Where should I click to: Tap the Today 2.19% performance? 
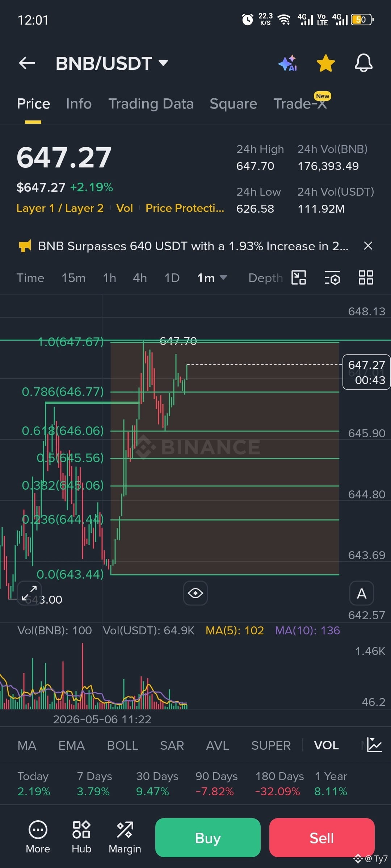point(34,784)
